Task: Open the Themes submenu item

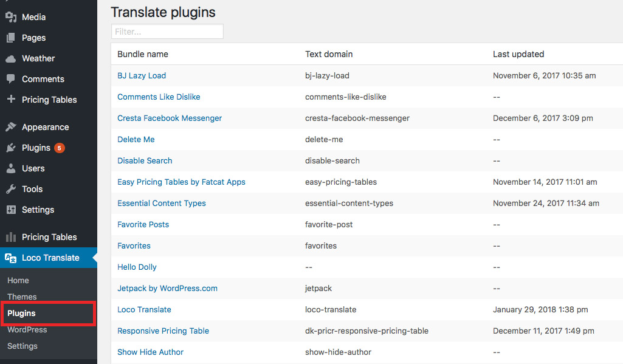Action: (22, 297)
